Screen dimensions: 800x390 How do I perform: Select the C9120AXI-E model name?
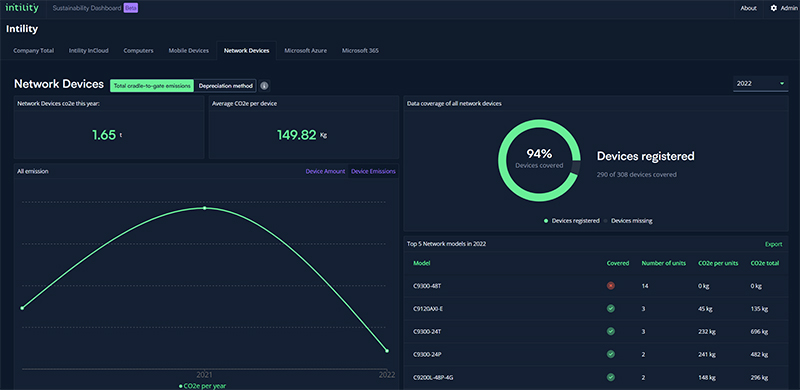[428, 309]
